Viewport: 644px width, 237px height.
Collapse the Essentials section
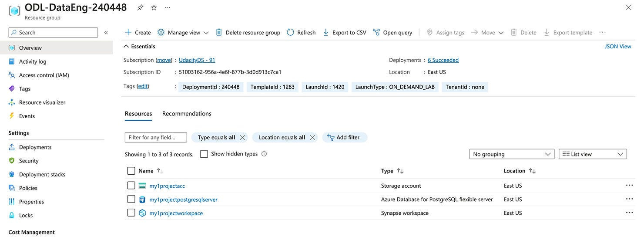(x=139, y=46)
